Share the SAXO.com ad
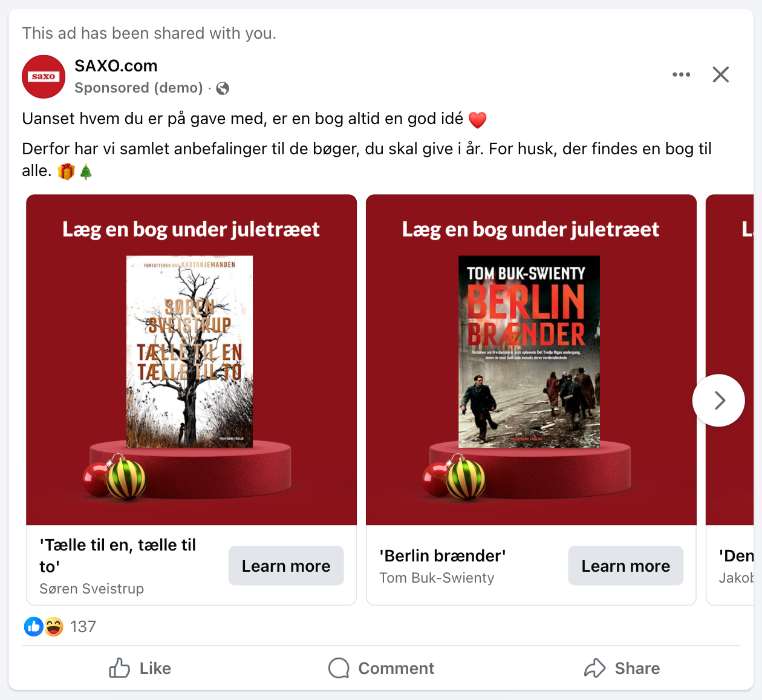The height and width of the screenshot is (700, 762). [622, 668]
